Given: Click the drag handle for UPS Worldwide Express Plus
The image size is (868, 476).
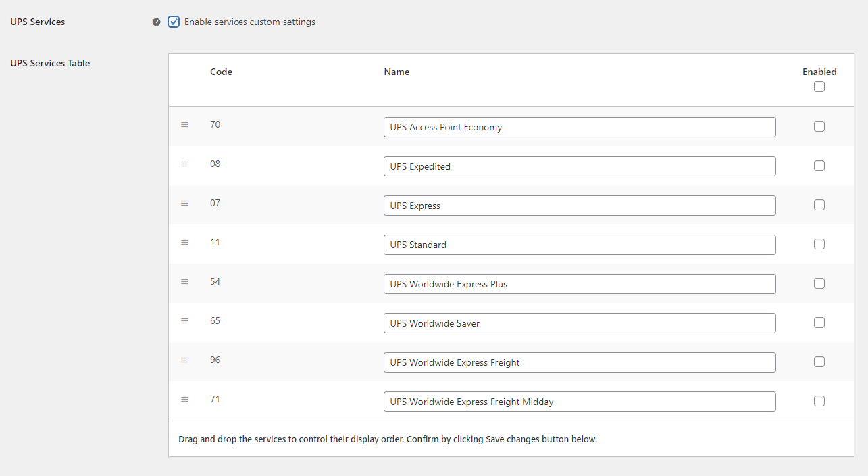Looking at the screenshot, I should [185, 281].
